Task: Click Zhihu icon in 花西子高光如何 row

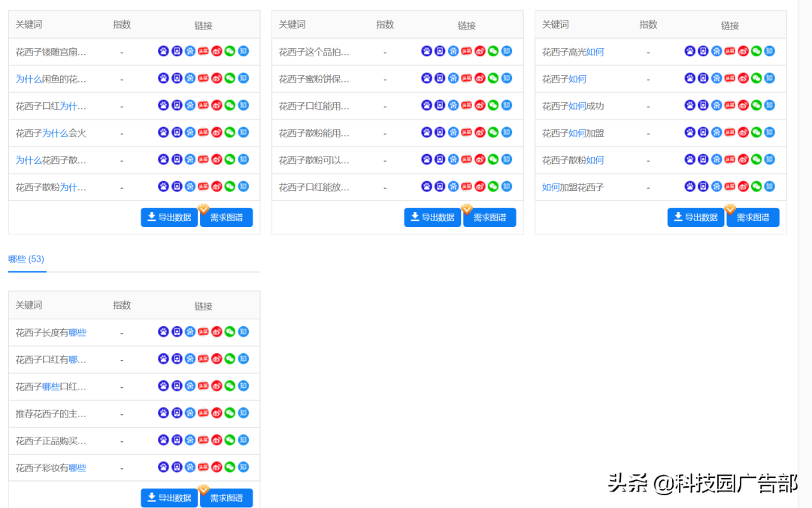Action: [770, 51]
